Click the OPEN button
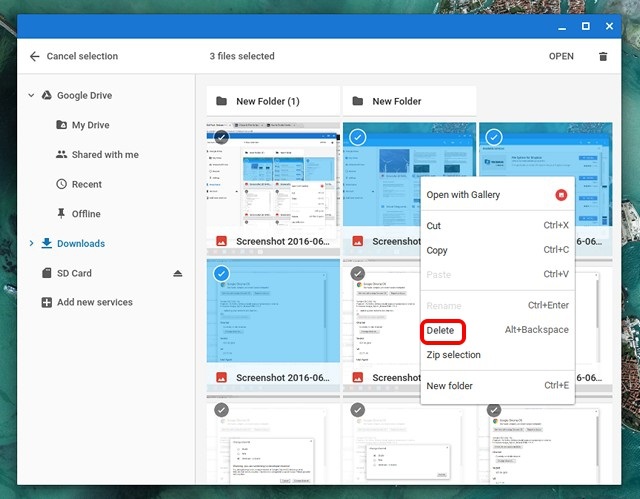640x499 pixels. tap(561, 56)
